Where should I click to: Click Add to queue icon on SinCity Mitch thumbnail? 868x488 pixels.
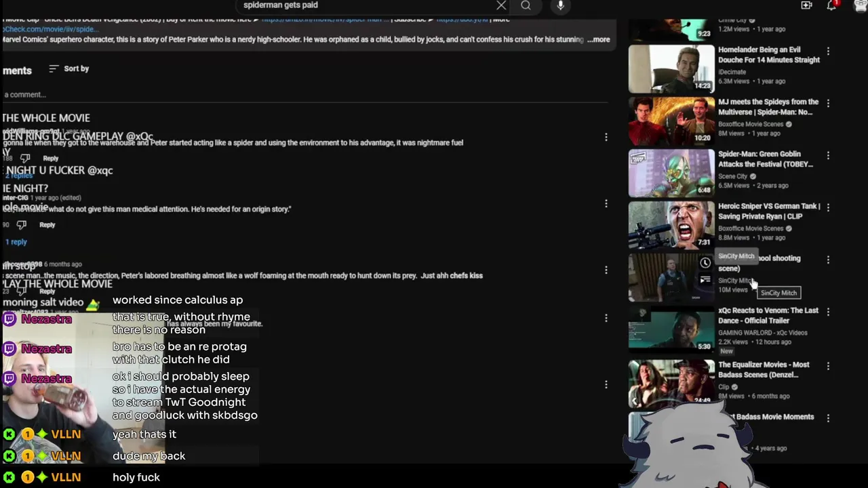click(x=705, y=279)
